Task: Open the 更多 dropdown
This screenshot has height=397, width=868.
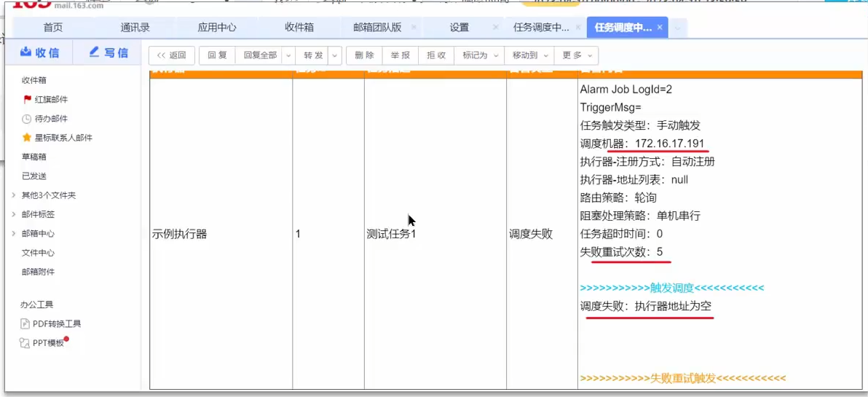Action: coord(576,55)
